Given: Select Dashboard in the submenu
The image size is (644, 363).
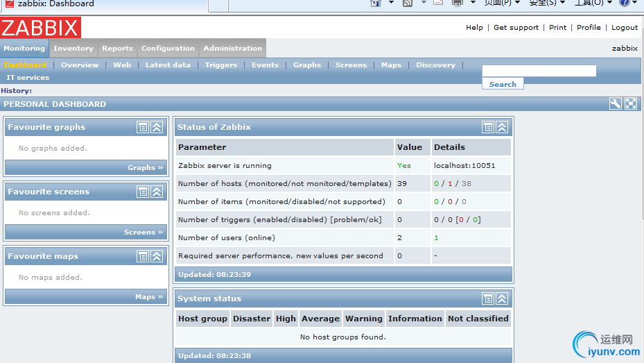Looking at the screenshot, I should click(25, 65).
